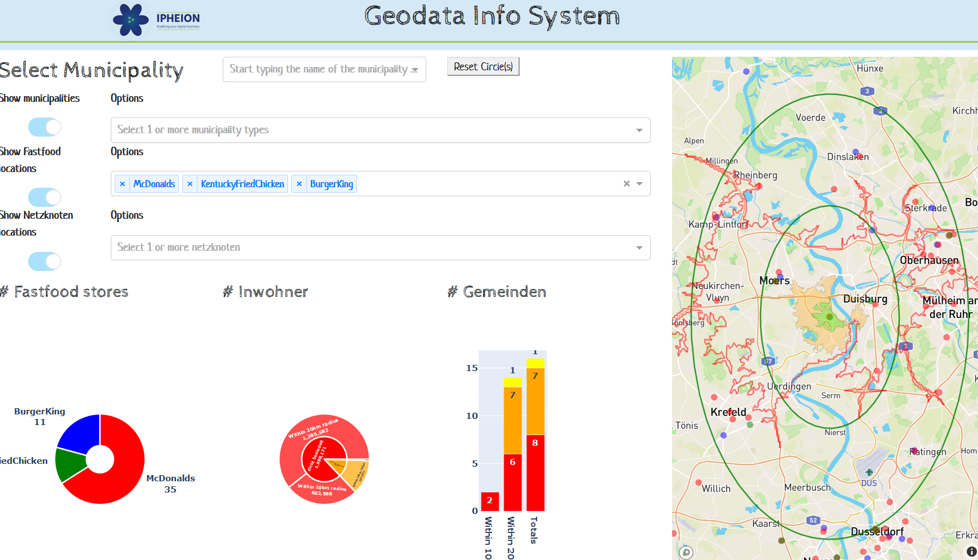
Task: Click the Mapbox logo on map
Action: pos(686,552)
